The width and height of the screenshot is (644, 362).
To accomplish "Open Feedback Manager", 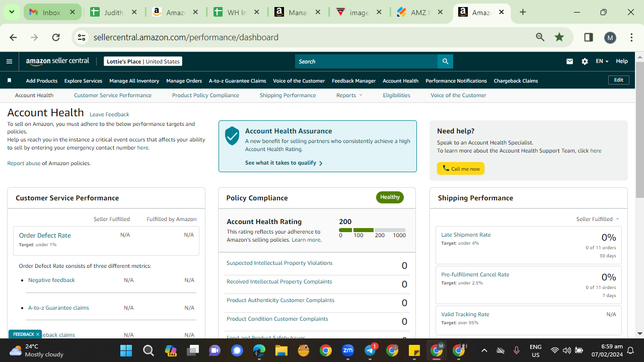I will coord(353,81).
